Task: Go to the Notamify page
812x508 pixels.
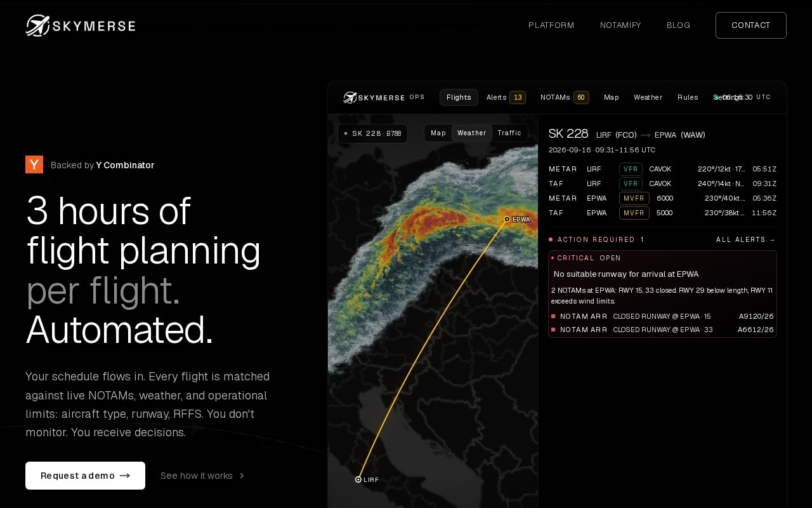Action: [620, 25]
